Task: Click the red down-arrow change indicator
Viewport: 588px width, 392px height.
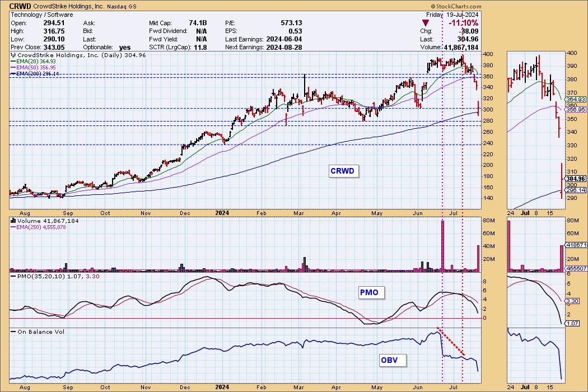Action: [x=426, y=23]
